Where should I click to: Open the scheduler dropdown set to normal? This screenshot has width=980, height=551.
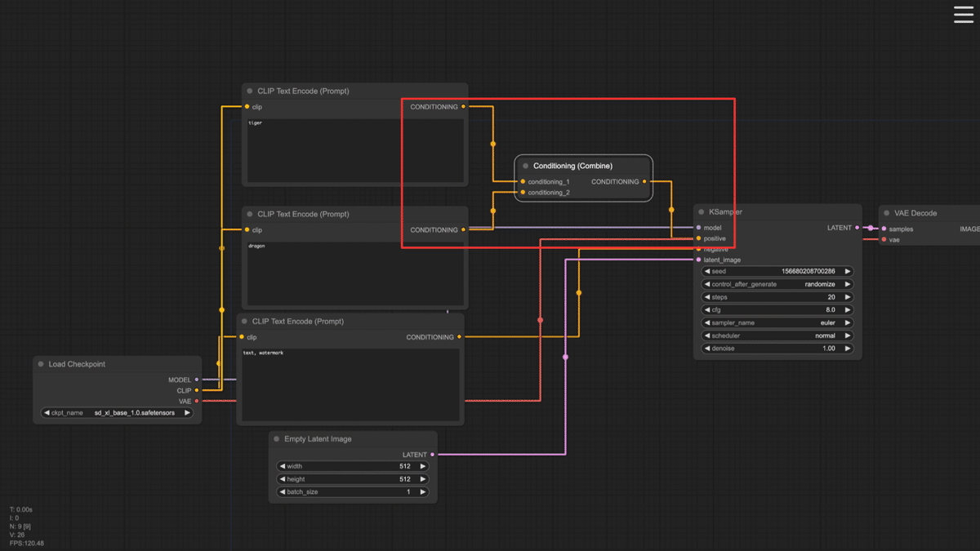tap(777, 335)
